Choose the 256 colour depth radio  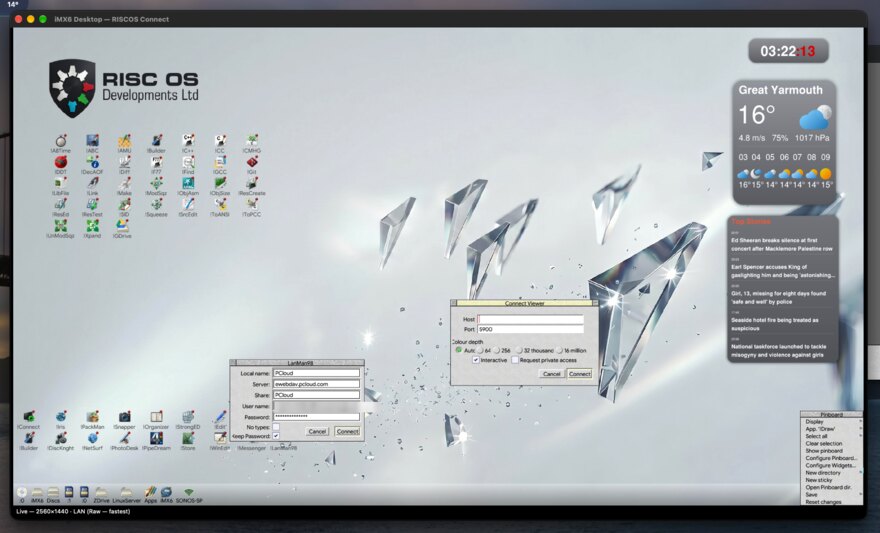pos(497,350)
